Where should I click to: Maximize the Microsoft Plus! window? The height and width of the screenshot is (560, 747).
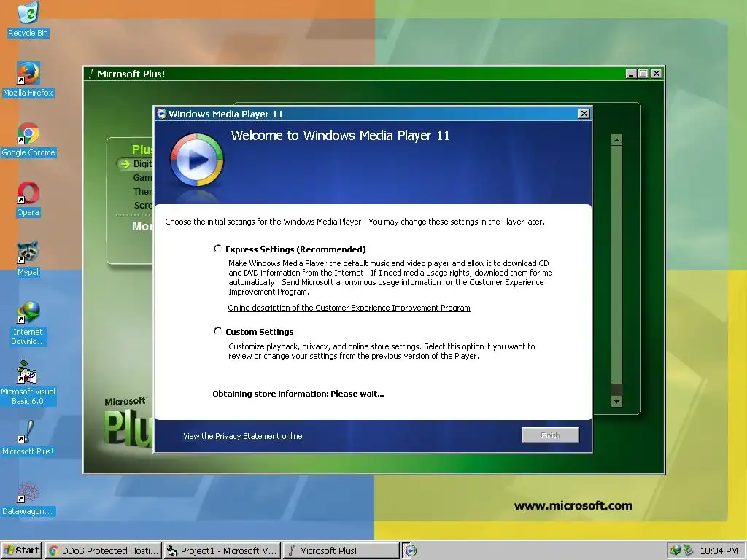tap(643, 74)
